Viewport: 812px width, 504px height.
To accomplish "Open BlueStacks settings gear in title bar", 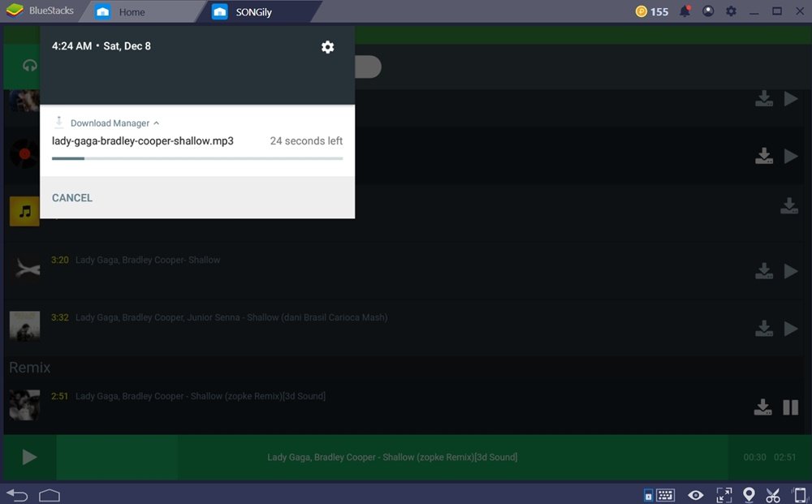I will point(731,11).
